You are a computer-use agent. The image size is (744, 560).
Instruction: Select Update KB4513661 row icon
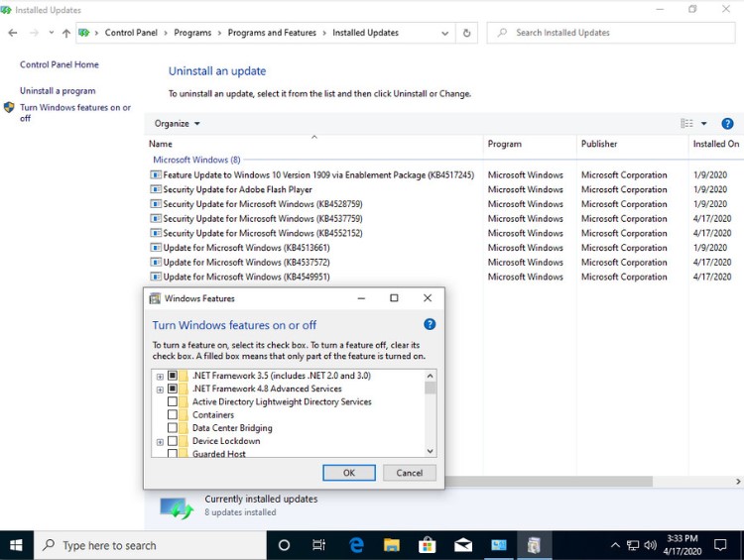pos(155,248)
